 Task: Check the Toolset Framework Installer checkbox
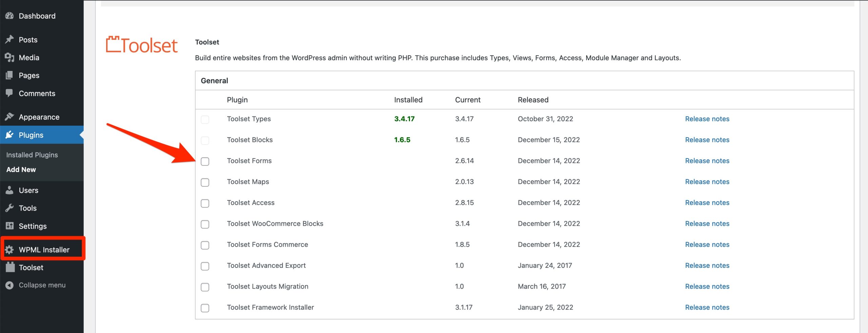coord(205,308)
